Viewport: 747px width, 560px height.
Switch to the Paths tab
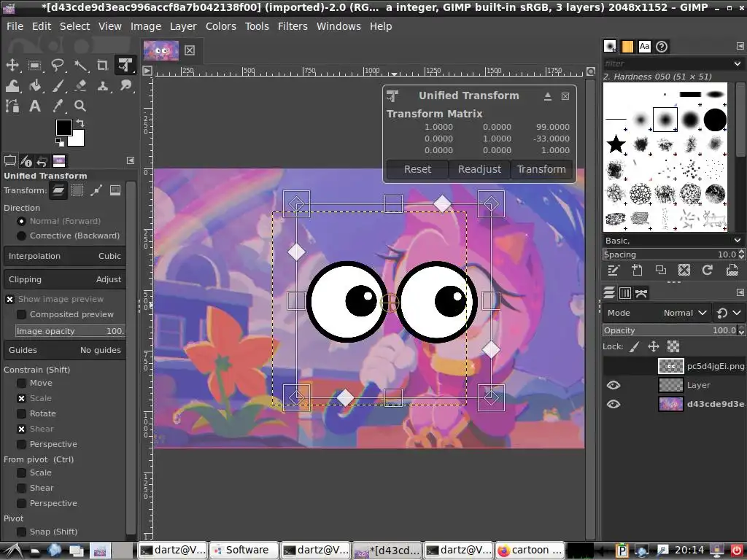(x=641, y=293)
